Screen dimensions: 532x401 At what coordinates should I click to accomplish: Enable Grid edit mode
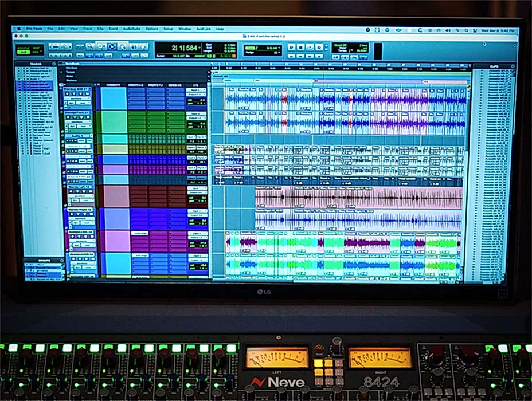[x=36, y=52]
